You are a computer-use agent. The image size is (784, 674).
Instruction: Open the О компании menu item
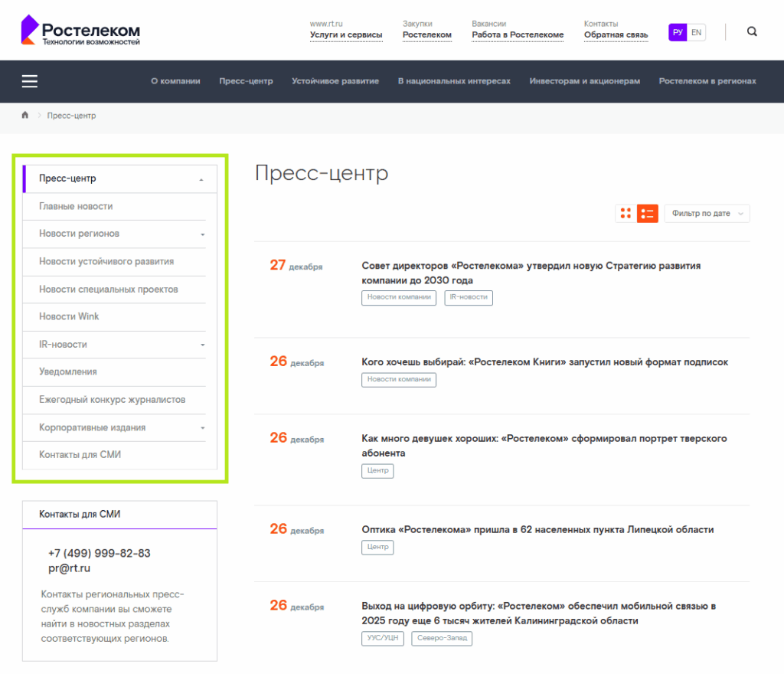(175, 81)
